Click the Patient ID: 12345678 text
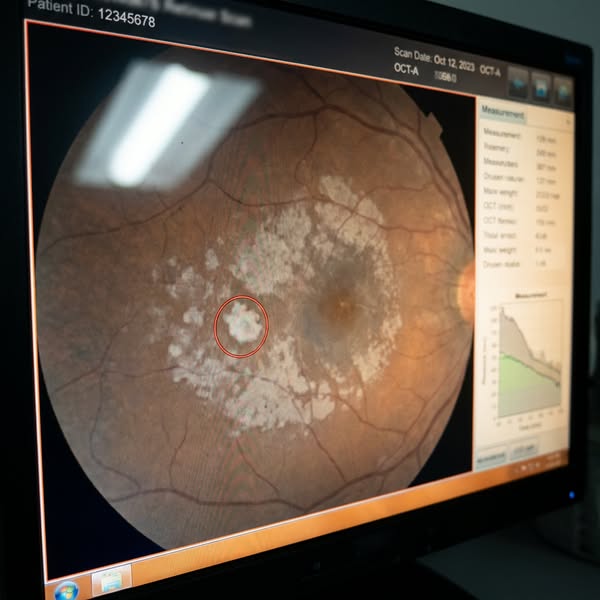Image resolution: width=600 pixels, height=600 pixels. coord(92,13)
